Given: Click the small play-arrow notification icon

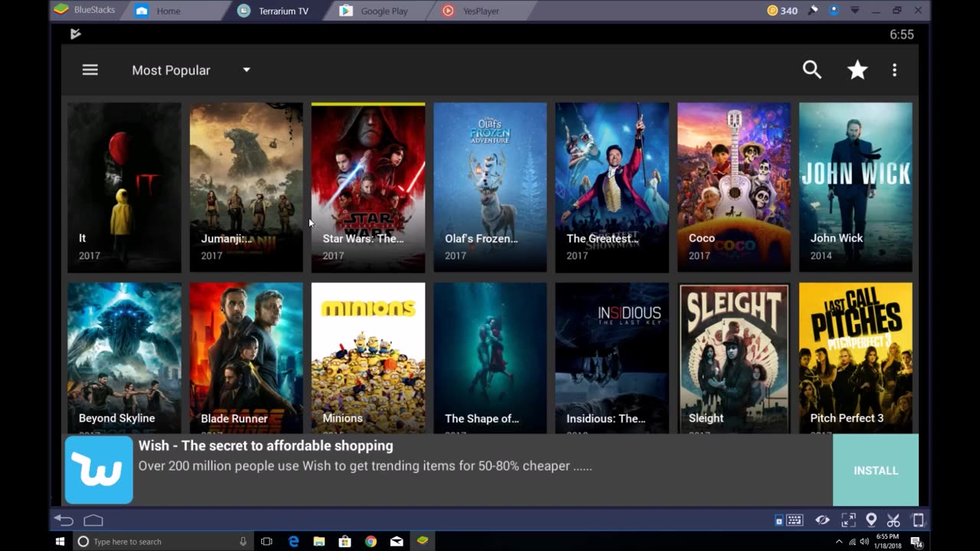Looking at the screenshot, I should coord(75,34).
